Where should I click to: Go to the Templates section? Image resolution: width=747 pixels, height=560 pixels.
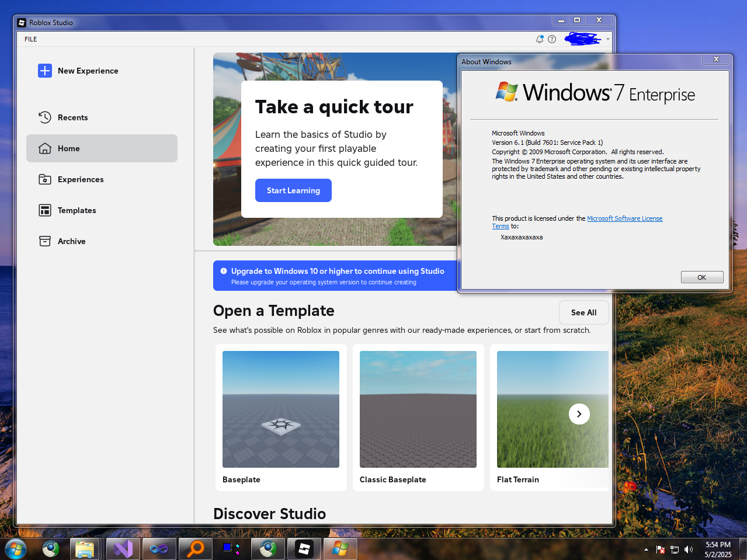click(x=102, y=210)
